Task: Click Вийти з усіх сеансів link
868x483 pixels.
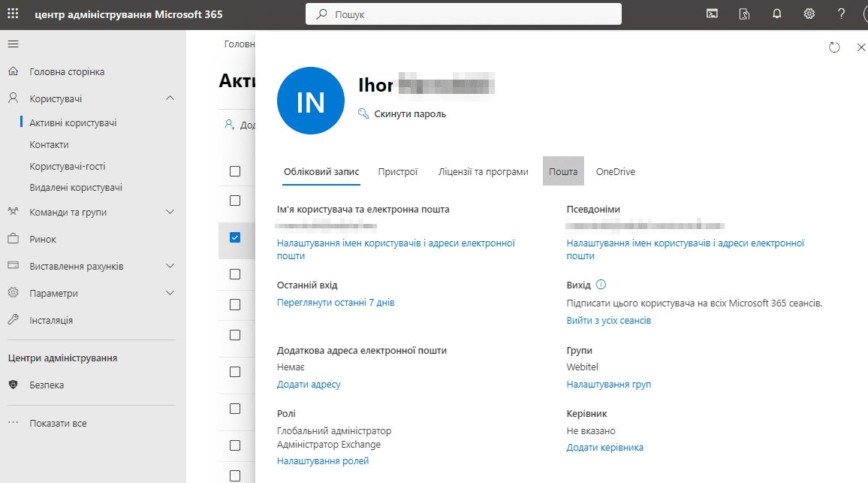Action: coord(609,320)
